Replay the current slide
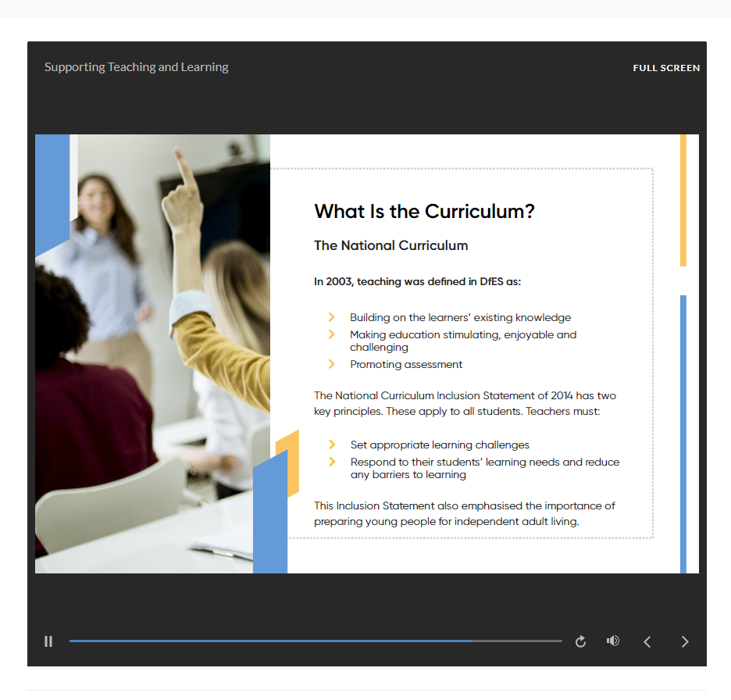 click(x=580, y=641)
